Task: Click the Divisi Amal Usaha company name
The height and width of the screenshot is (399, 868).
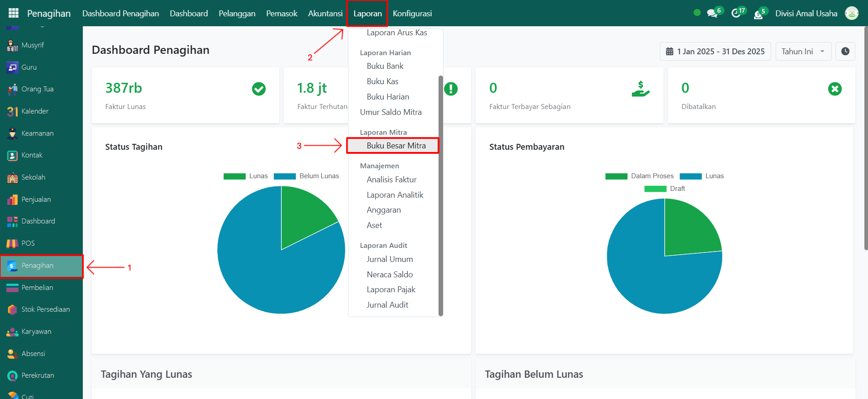Action: [806, 14]
